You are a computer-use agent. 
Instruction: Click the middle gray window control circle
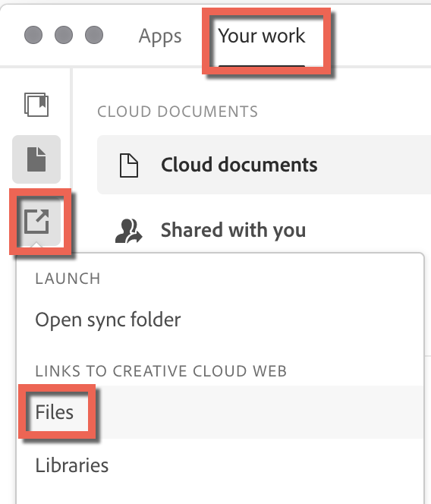(x=64, y=35)
